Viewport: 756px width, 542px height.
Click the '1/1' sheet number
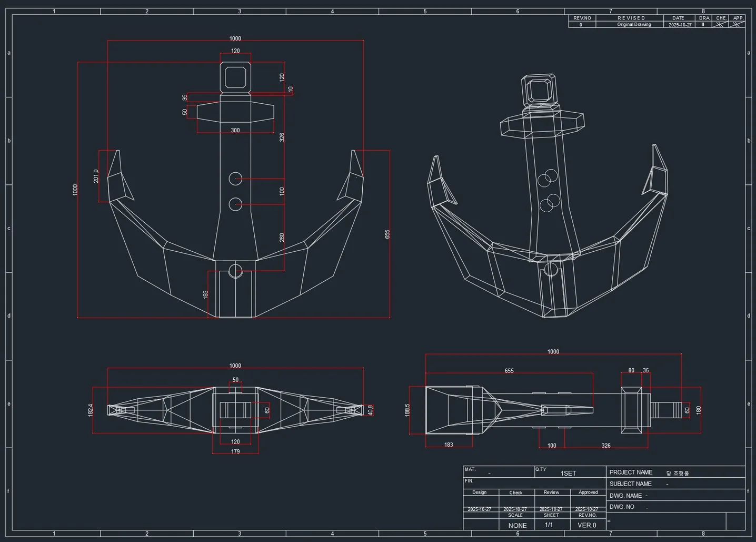pos(549,525)
